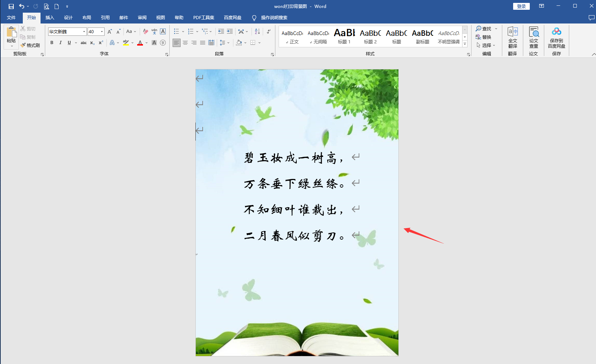Justify the paragraph text
This screenshot has width=596, height=364.
[203, 43]
